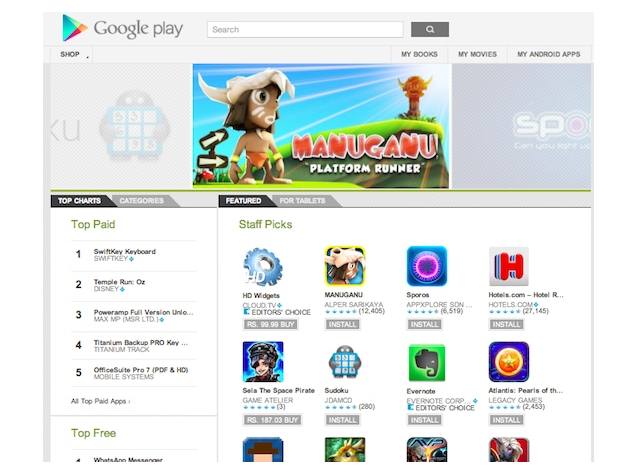Open the Sudoku app icon
635x475 pixels.
point(345,362)
